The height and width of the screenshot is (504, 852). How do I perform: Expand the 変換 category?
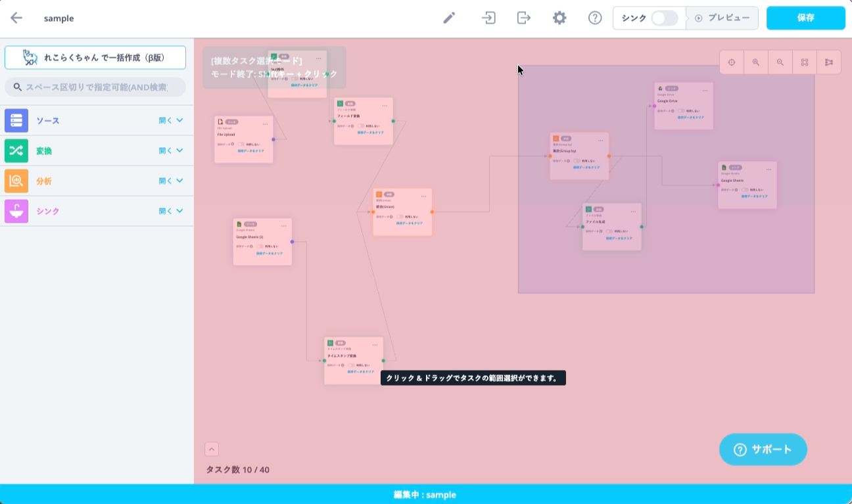pyautogui.click(x=171, y=150)
